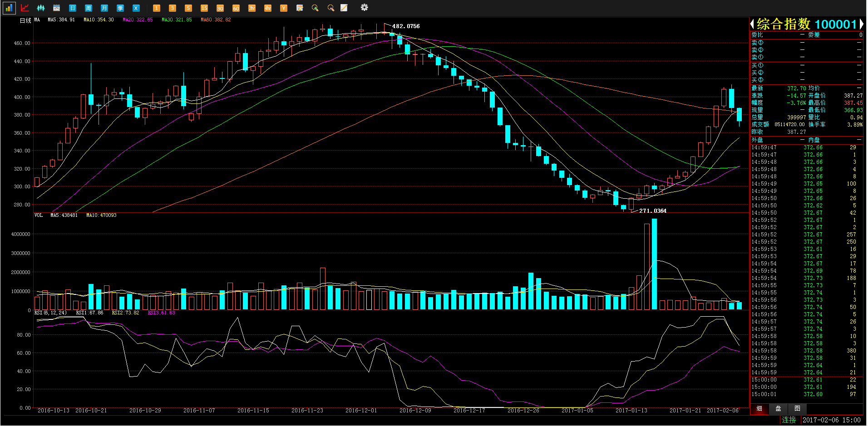Image resolution: width=868 pixels, height=426 pixels.
Task: Click the RSI(6,12,24) indicator label
Action: point(50,313)
